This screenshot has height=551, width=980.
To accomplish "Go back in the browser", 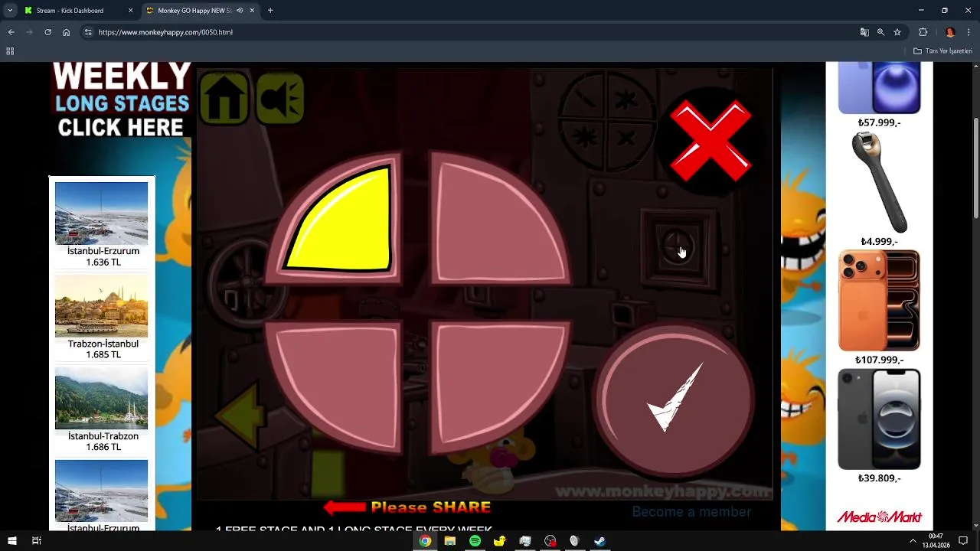I will click(x=11, y=32).
